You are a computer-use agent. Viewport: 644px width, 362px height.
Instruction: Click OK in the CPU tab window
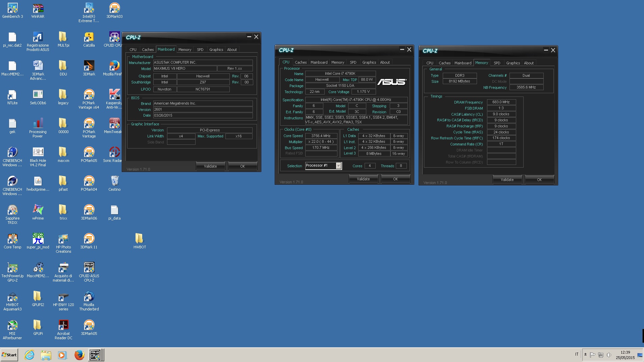point(395,179)
